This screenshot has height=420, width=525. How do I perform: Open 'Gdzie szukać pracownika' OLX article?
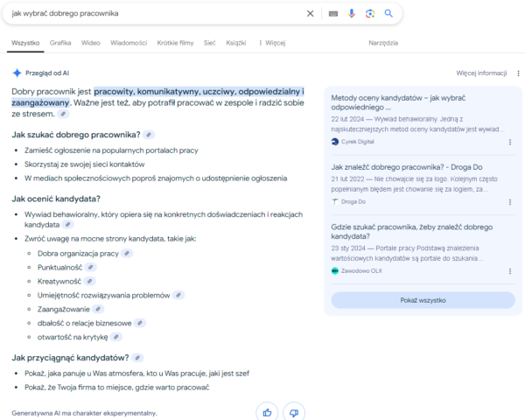point(412,231)
